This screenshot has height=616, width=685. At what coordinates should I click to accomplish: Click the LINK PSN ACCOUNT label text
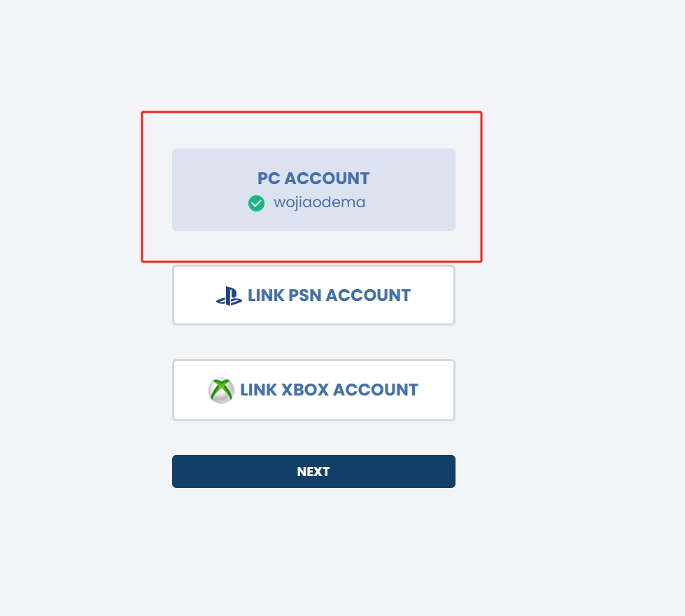coord(329,295)
